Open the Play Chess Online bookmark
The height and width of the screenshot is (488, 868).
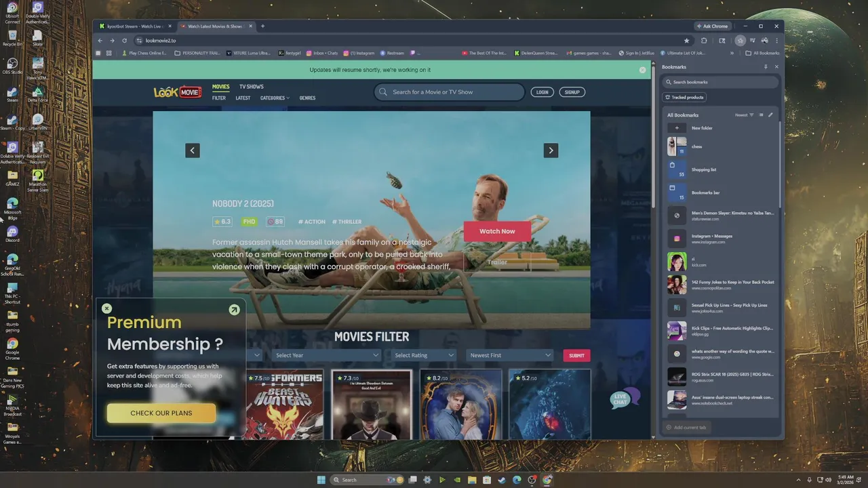tap(144, 53)
